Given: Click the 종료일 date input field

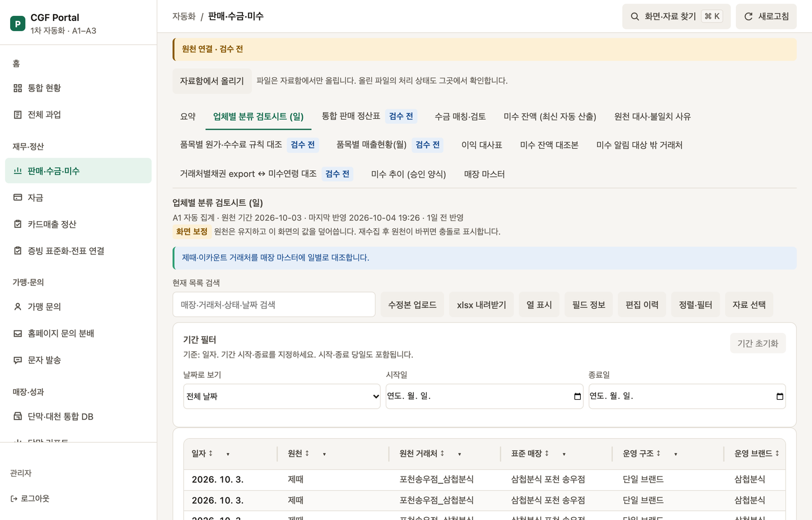Looking at the screenshot, I should tap(687, 396).
